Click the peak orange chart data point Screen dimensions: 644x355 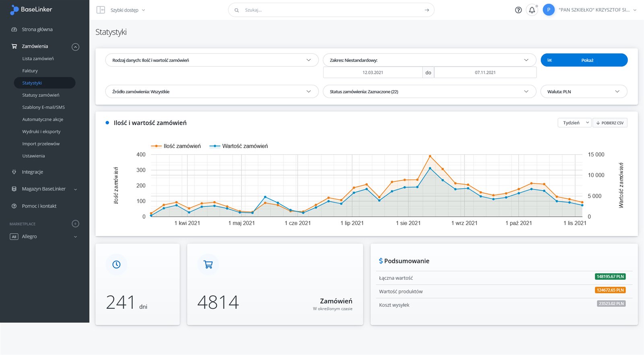coord(430,156)
